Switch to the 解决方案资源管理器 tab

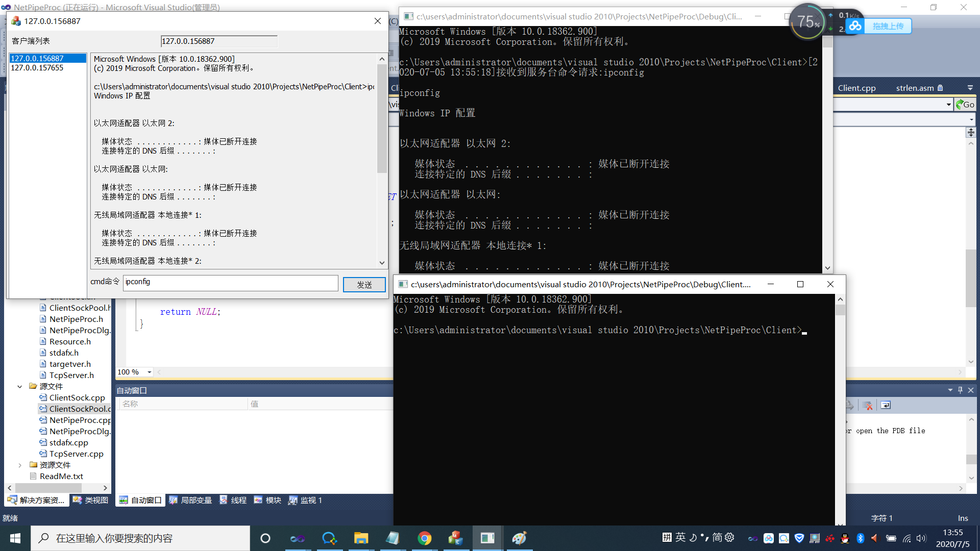pyautogui.click(x=36, y=500)
